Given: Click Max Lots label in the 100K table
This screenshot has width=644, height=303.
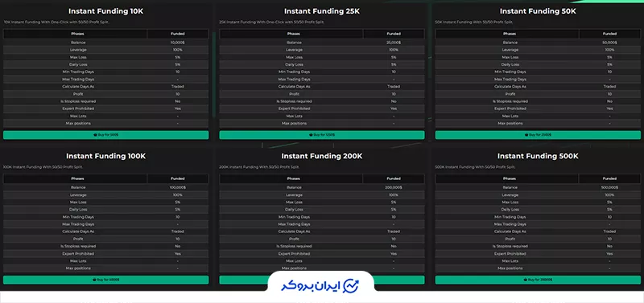Looking at the screenshot, I should tap(77, 261).
